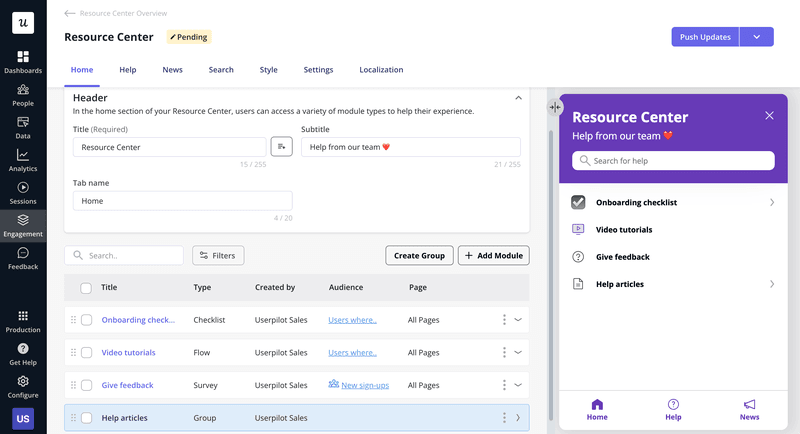Switch to the Style tab
Screen dimensions: 800x434
pyautogui.click(x=269, y=70)
